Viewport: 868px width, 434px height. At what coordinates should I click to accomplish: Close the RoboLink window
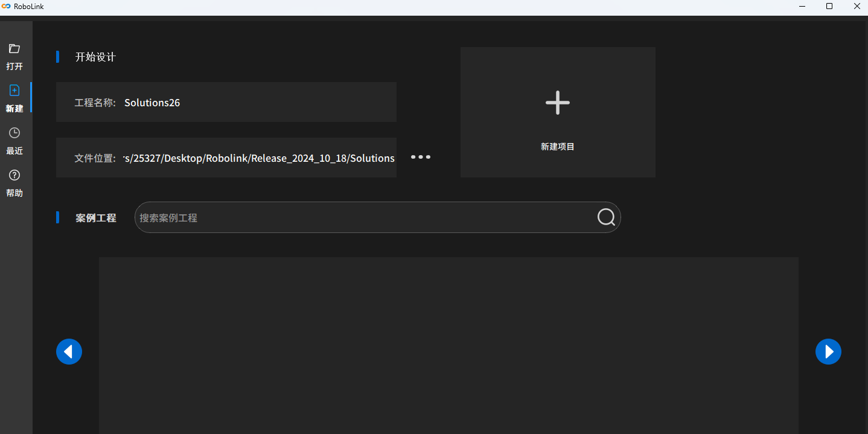tap(857, 7)
